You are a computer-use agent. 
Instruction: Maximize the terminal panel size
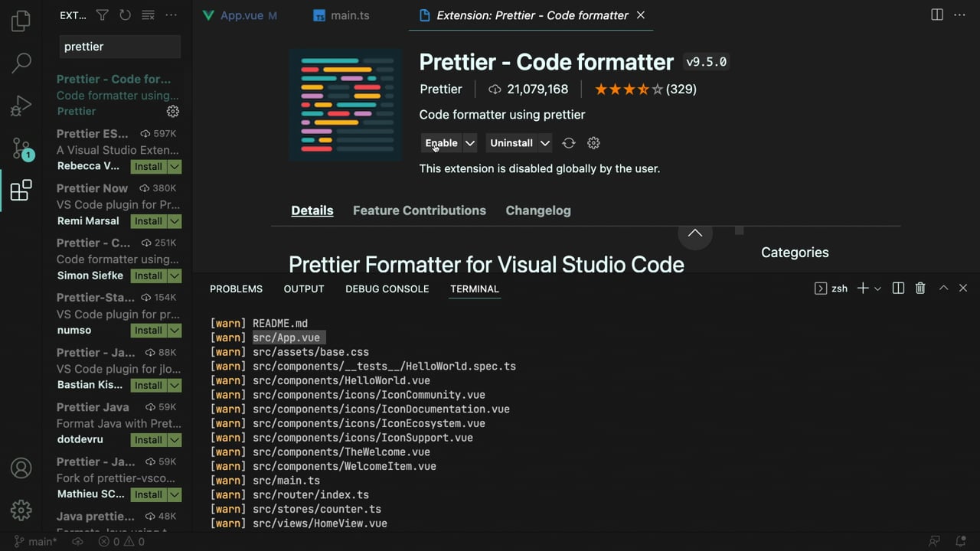coord(943,289)
